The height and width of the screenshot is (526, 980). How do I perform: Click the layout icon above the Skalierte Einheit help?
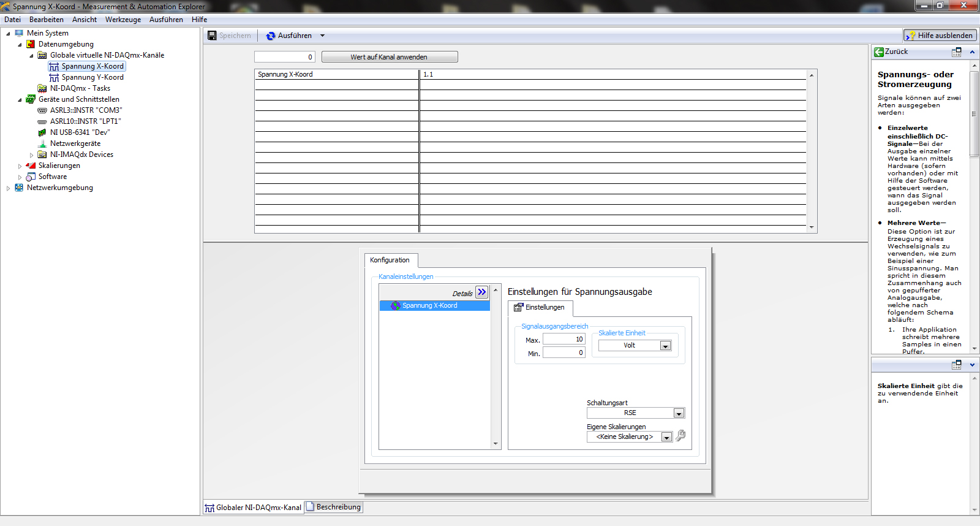click(x=957, y=365)
